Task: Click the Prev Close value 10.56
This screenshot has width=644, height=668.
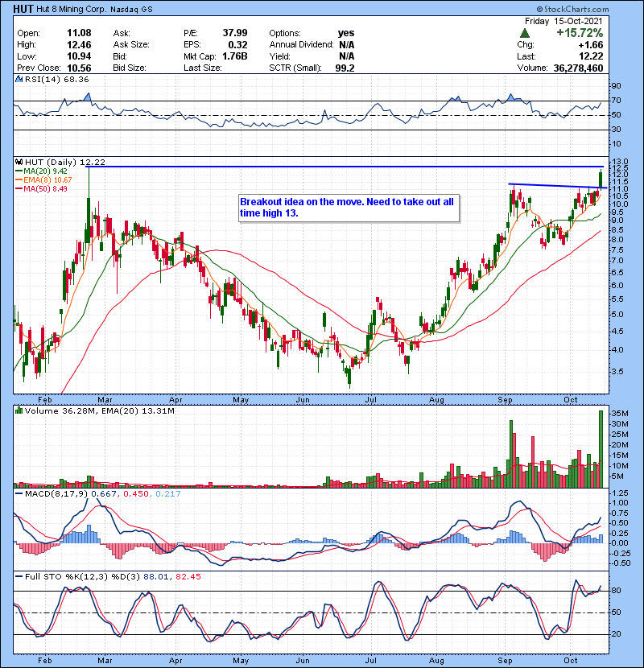Action: (79, 68)
